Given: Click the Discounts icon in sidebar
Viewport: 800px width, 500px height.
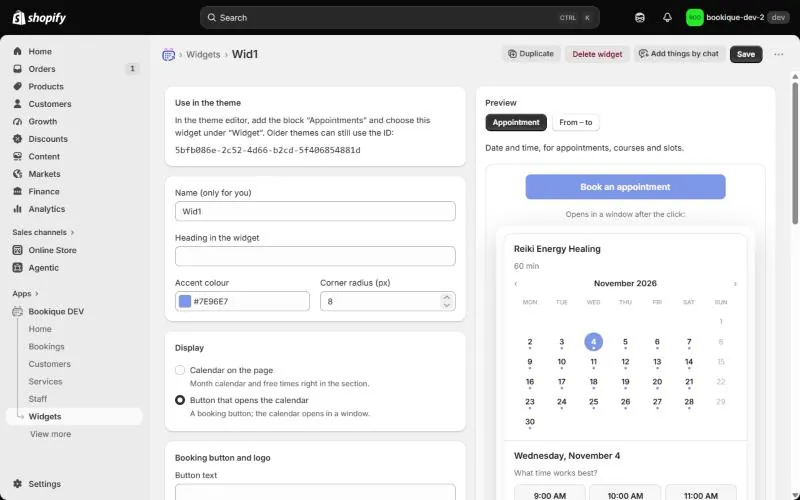Looking at the screenshot, I should [x=18, y=139].
